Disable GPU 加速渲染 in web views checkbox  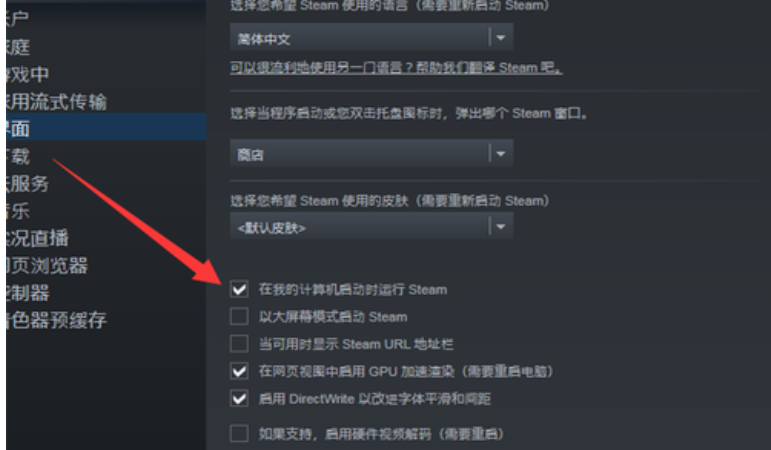[x=239, y=371]
